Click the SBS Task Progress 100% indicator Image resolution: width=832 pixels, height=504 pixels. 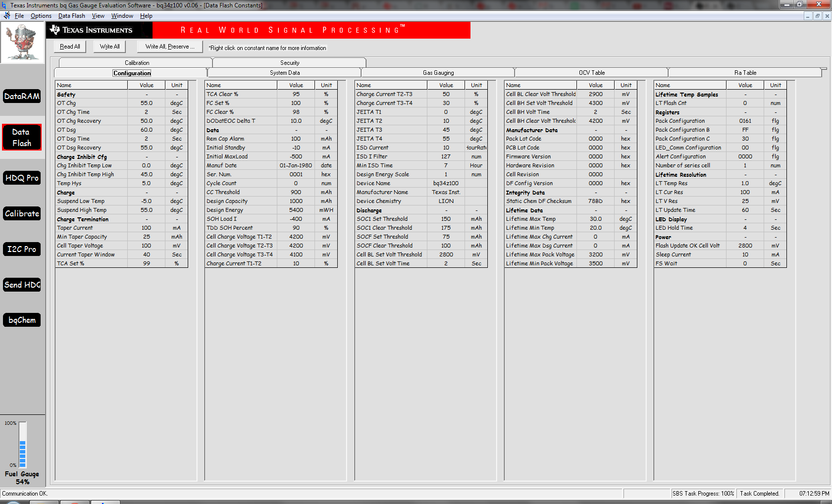click(703, 494)
